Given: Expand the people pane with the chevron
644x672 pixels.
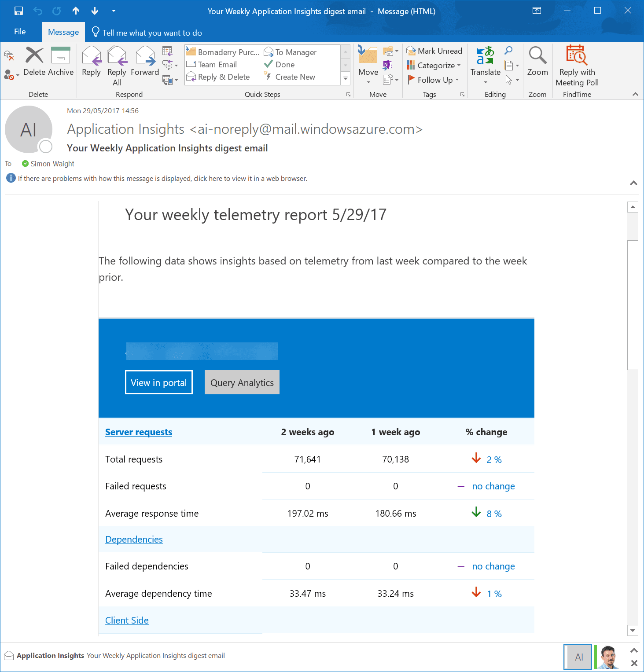Looking at the screenshot, I should [x=634, y=650].
